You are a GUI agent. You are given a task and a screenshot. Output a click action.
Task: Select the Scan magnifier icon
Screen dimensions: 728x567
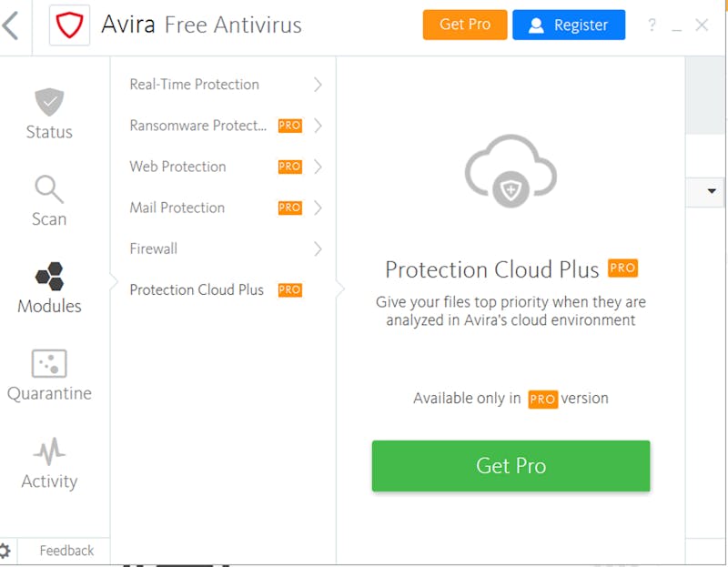49,189
